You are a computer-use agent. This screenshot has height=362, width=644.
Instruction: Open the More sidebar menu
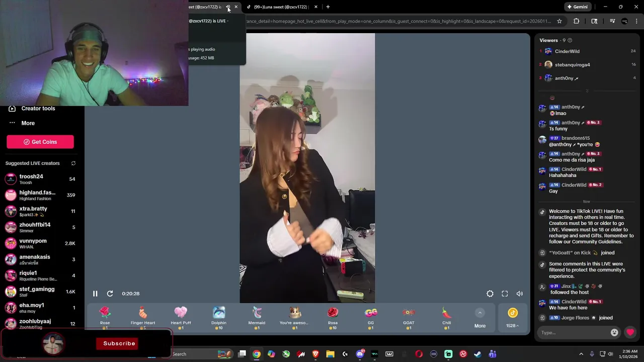(22, 123)
